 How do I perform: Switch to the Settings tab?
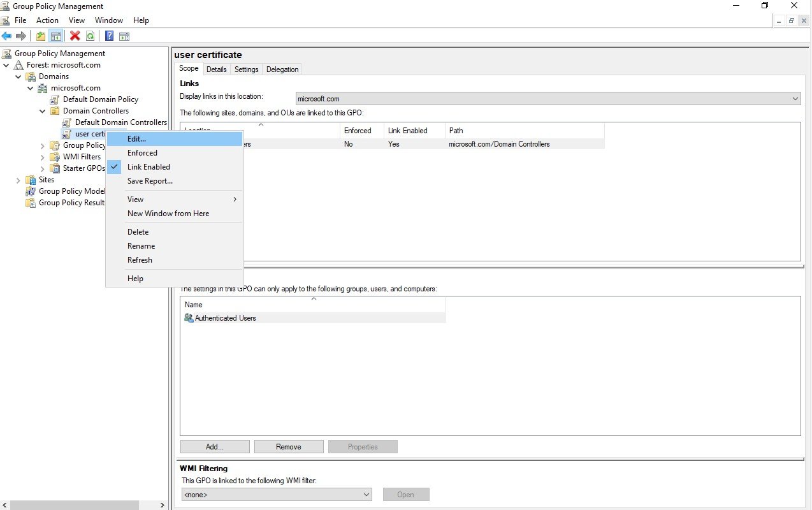[247, 69]
